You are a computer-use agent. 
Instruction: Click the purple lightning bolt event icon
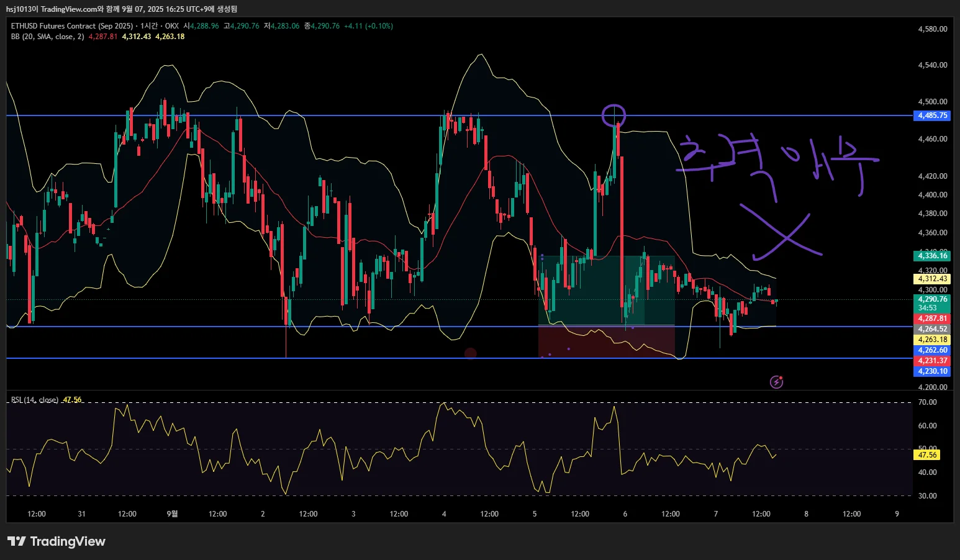click(x=776, y=382)
